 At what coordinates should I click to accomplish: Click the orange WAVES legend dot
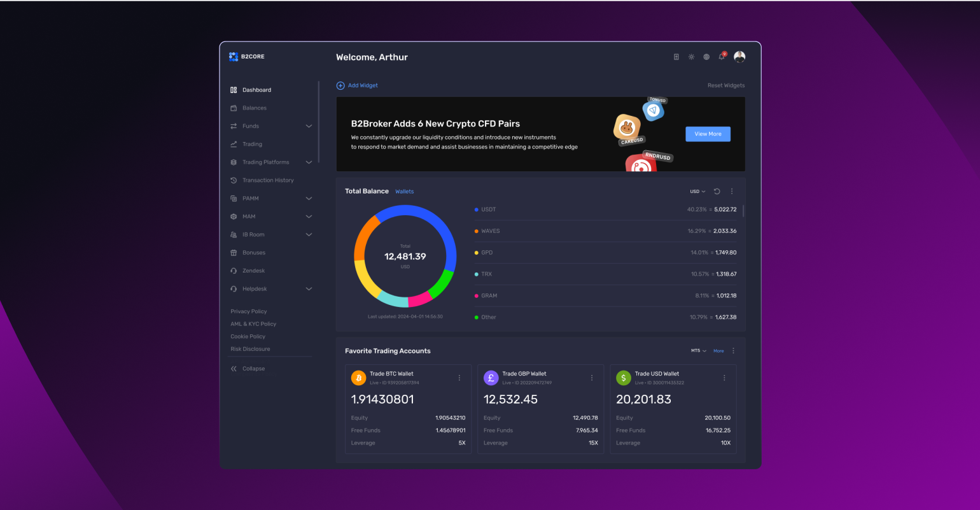[477, 231]
